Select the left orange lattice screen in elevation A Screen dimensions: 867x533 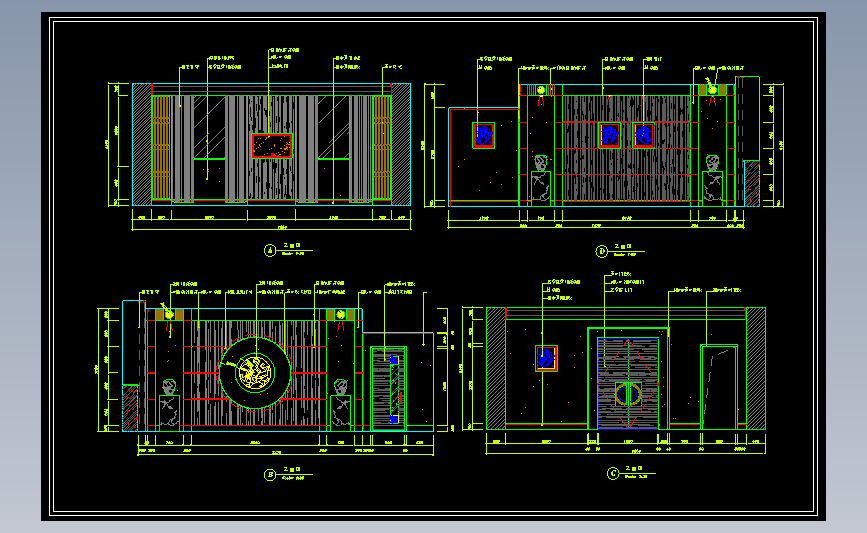[161, 148]
